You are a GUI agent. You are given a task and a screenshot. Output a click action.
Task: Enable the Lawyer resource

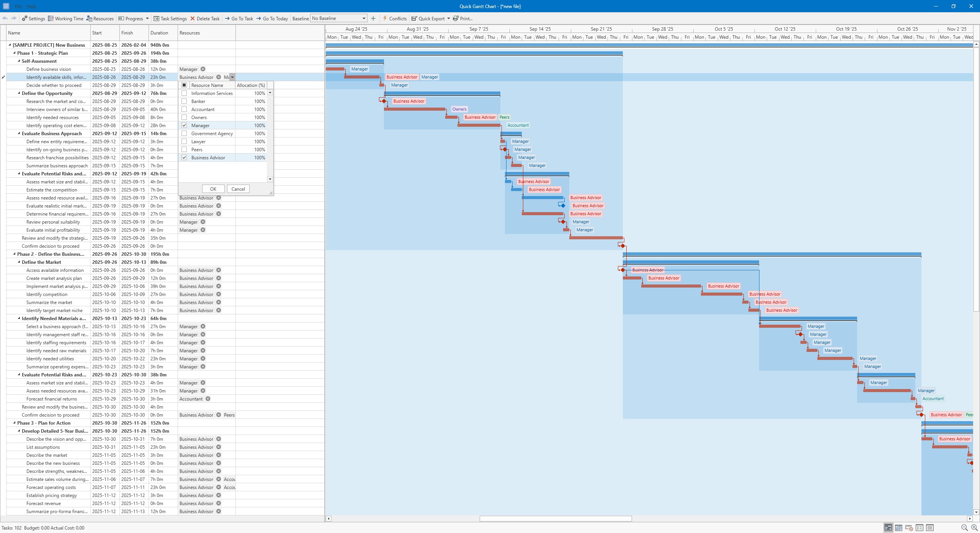click(x=184, y=141)
